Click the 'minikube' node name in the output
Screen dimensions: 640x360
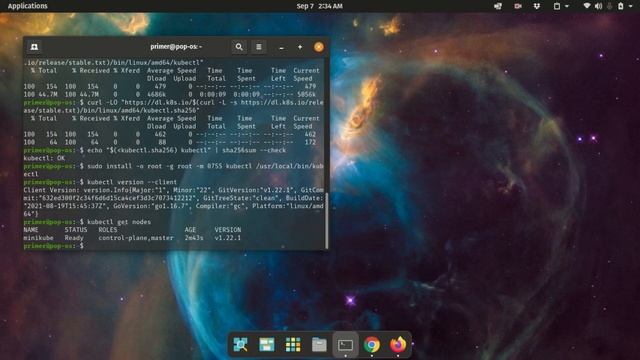coord(38,238)
